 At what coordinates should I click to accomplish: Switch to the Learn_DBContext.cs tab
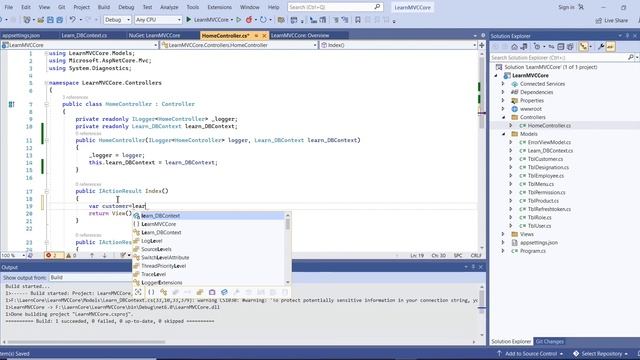[84, 36]
